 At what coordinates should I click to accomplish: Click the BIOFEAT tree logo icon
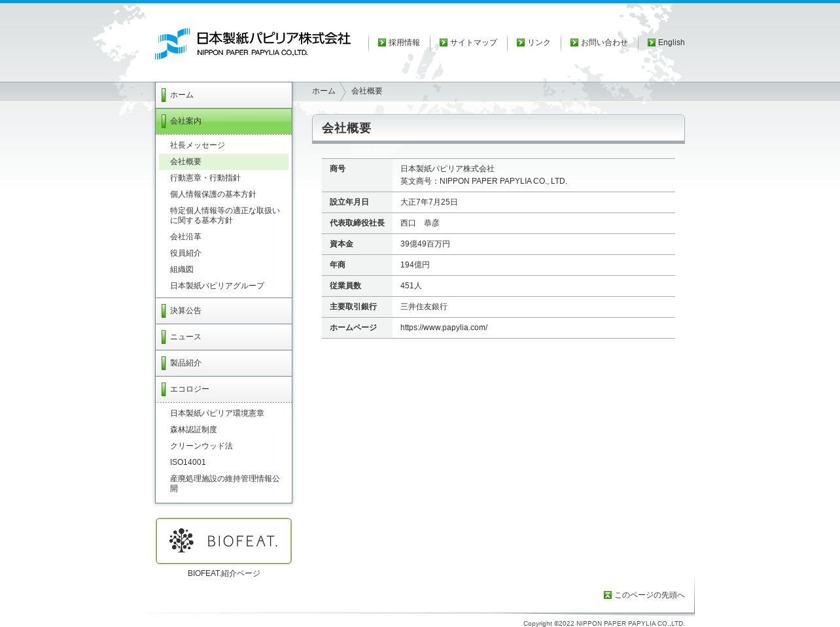pos(181,541)
